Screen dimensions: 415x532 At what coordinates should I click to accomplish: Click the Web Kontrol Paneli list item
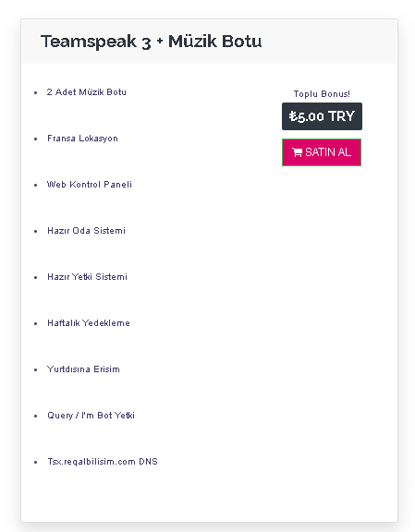point(90,185)
